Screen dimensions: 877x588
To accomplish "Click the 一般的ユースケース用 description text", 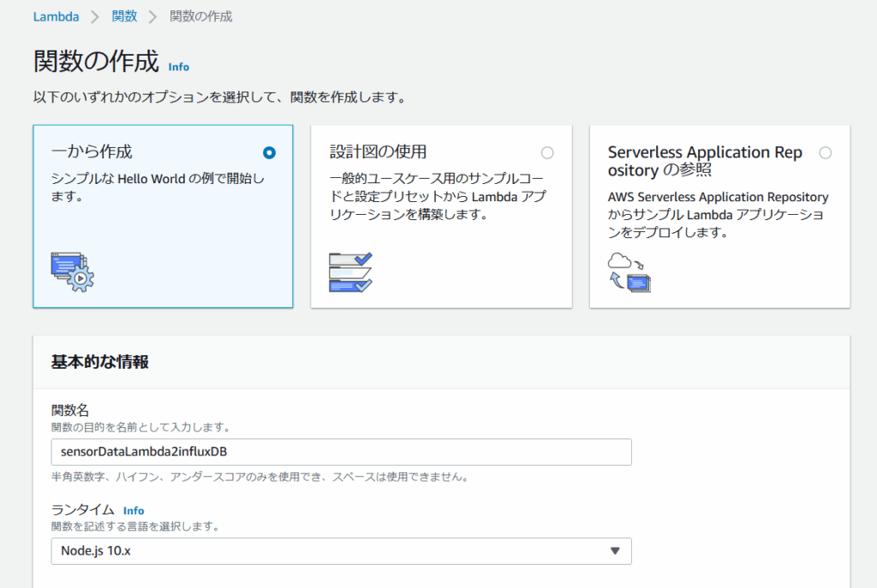I will click(438, 196).
